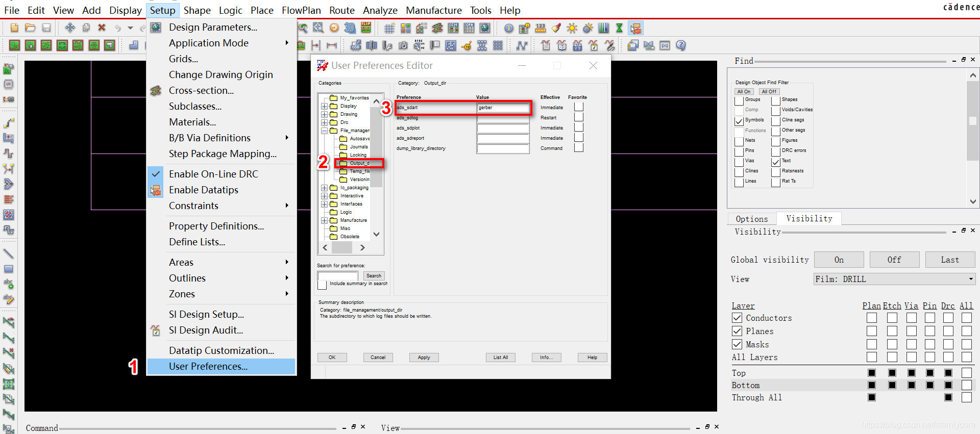Check the Nets find filter checkbox
This screenshot has height=434, width=980.
pyautogui.click(x=739, y=142)
